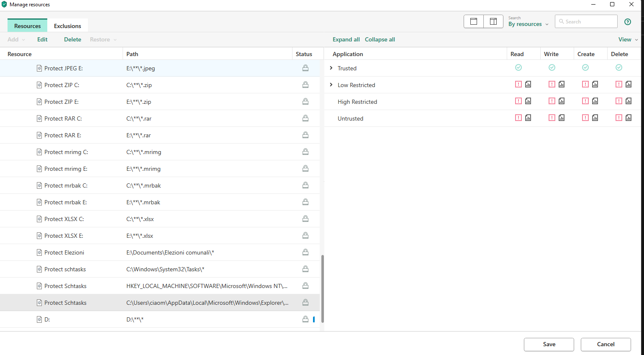This screenshot has width=644, height=355.
Task: Toggle Write permission checkmark for Trusted
Action: [x=552, y=67]
